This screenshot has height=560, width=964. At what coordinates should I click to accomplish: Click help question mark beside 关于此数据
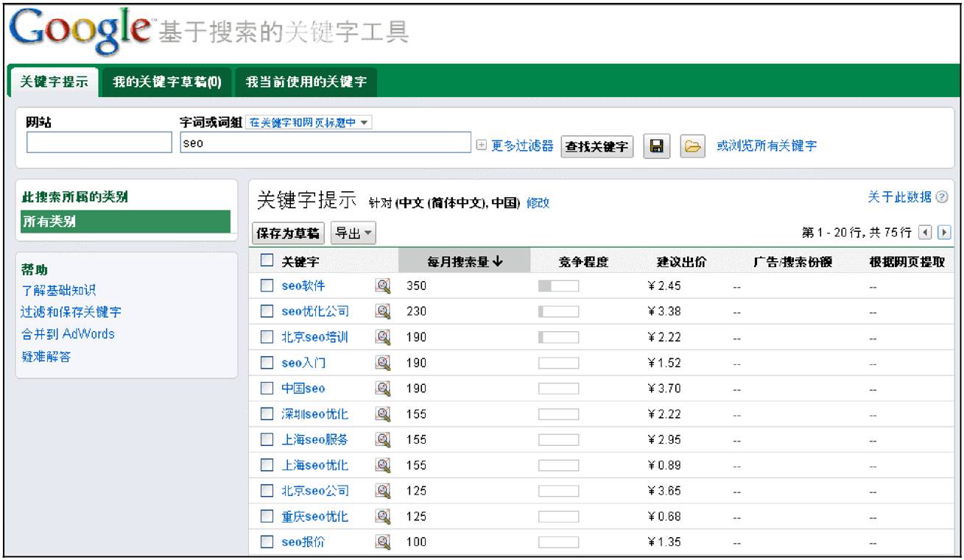pyautogui.click(x=942, y=197)
